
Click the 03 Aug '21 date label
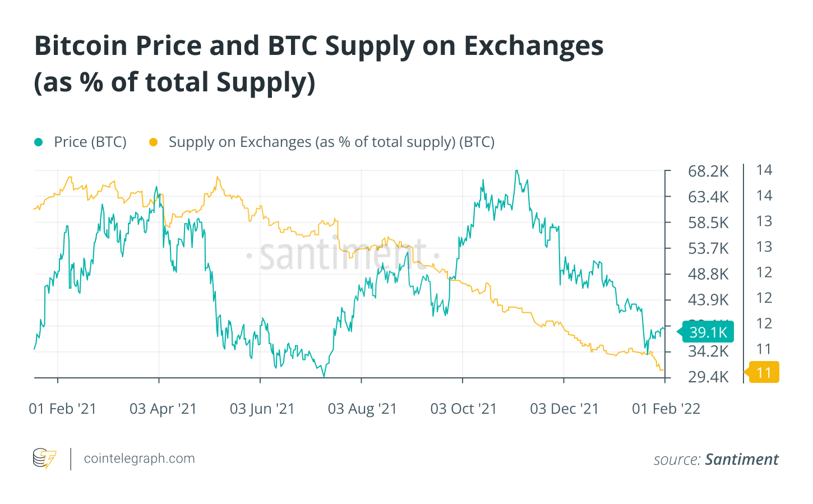pyautogui.click(x=362, y=409)
